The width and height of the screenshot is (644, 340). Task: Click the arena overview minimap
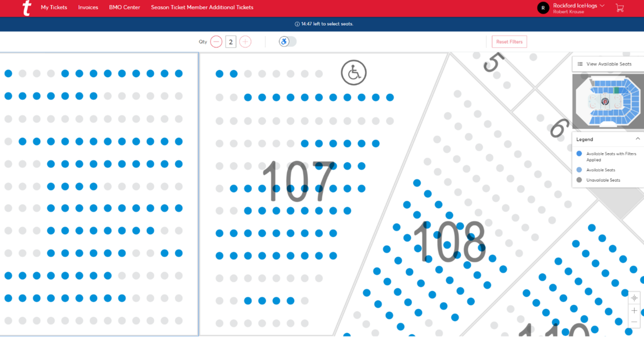coord(608,101)
